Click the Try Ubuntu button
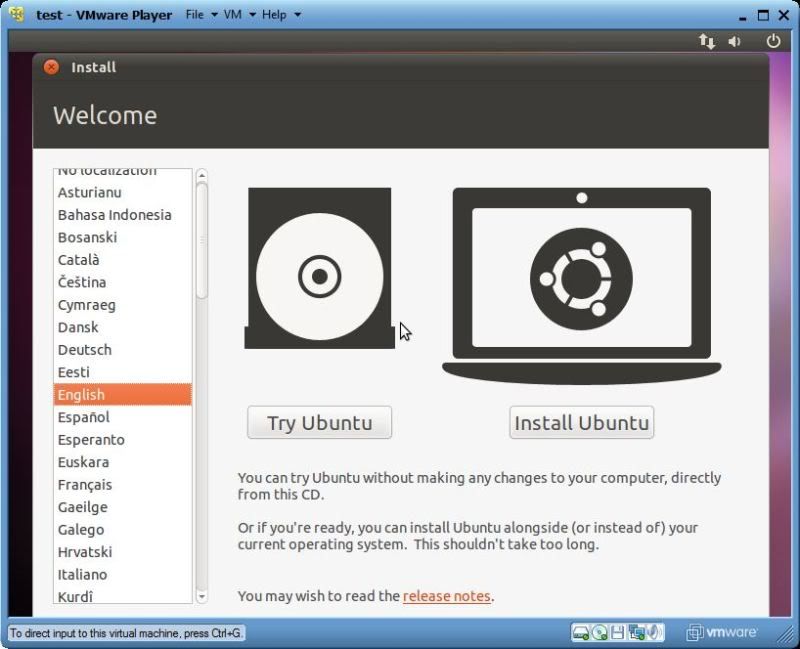 319,422
